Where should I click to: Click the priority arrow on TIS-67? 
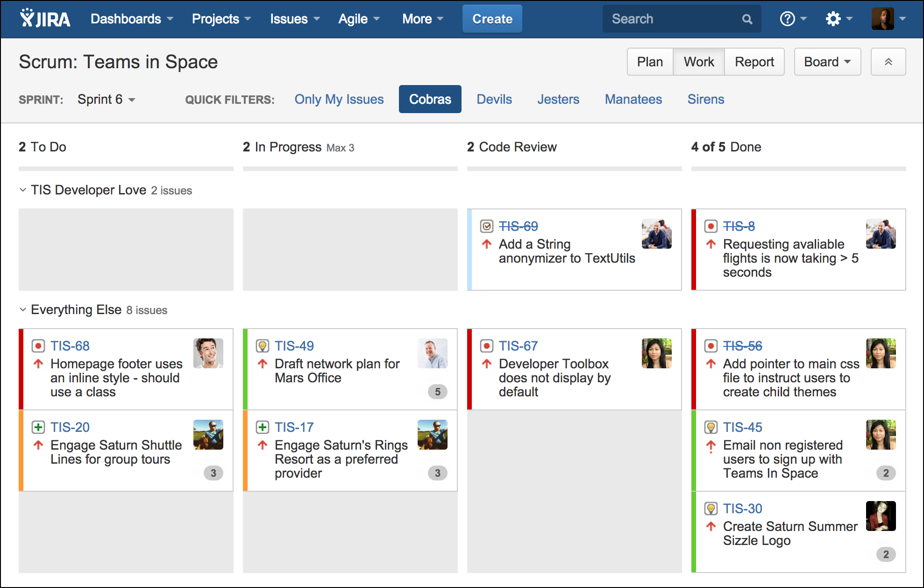point(487,364)
